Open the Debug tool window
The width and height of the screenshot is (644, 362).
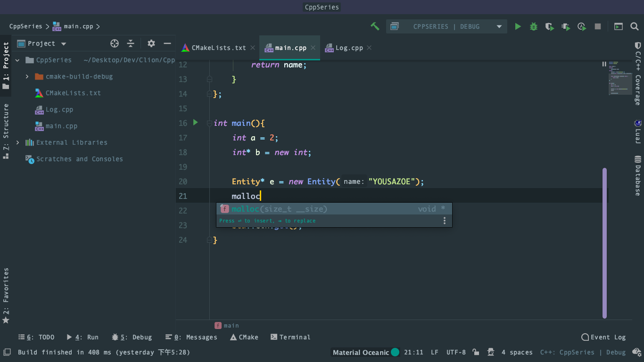[x=132, y=337]
